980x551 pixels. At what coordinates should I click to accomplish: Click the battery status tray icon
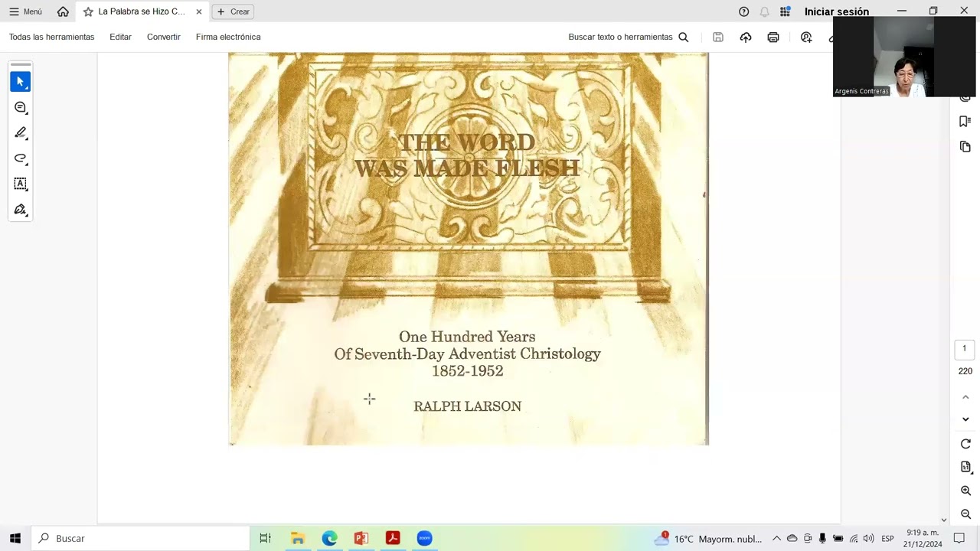click(838, 539)
